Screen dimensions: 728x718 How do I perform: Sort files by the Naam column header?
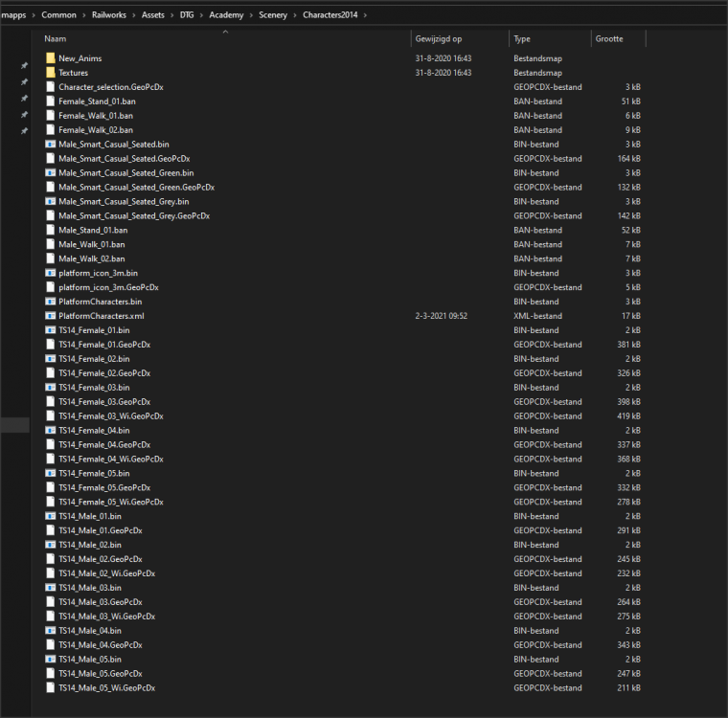coord(56,39)
